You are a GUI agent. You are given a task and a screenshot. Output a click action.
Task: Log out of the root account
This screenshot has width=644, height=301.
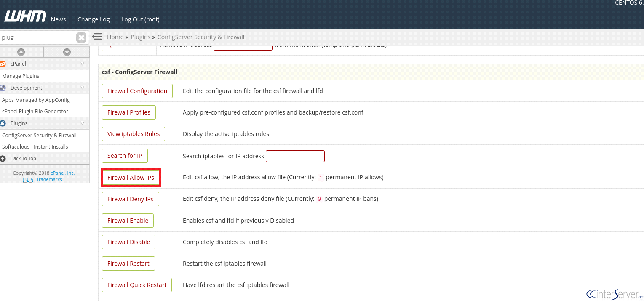[140, 19]
